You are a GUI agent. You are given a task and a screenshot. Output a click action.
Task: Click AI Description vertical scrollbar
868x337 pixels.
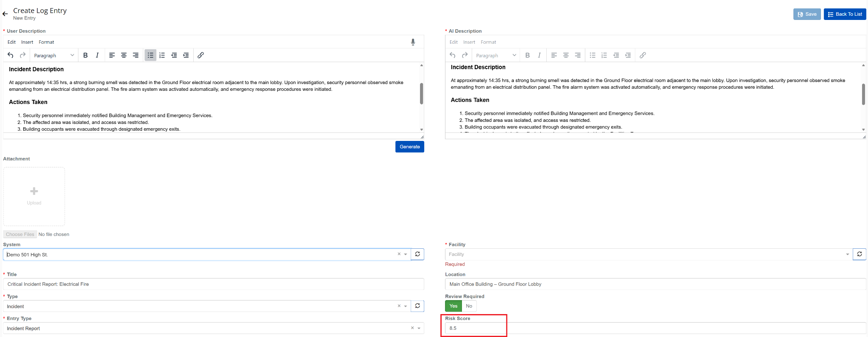click(x=863, y=94)
